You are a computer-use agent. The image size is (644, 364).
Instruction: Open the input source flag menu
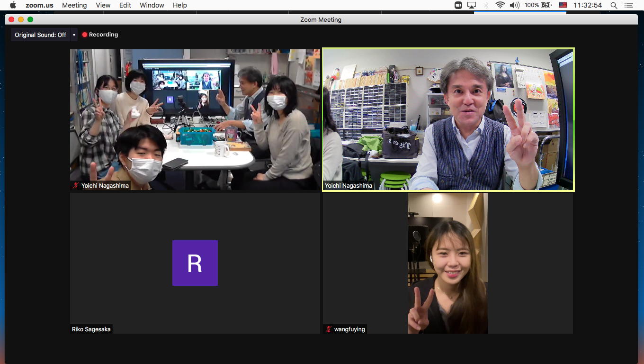(563, 5)
